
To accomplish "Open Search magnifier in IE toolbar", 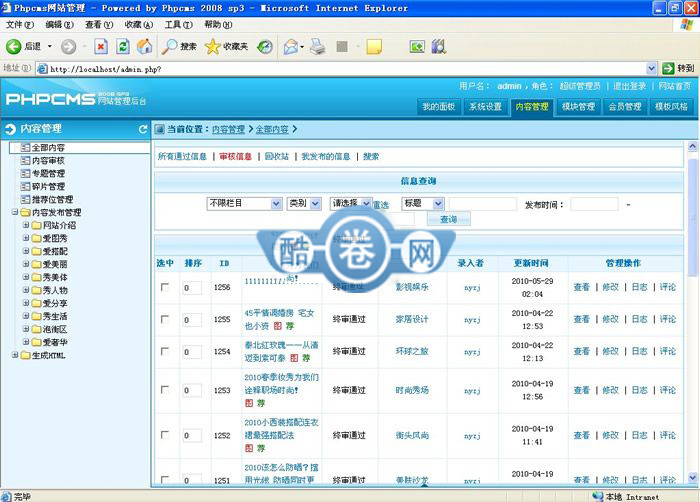I will point(170,46).
